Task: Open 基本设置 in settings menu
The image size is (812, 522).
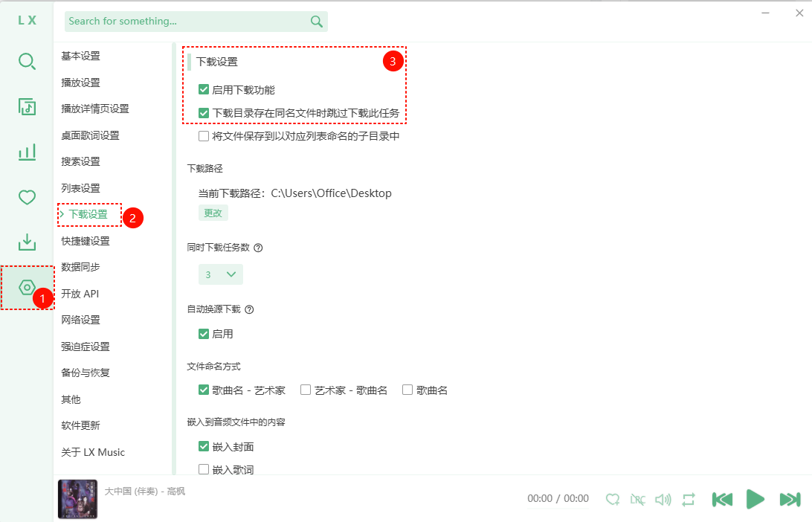Action: click(x=80, y=56)
